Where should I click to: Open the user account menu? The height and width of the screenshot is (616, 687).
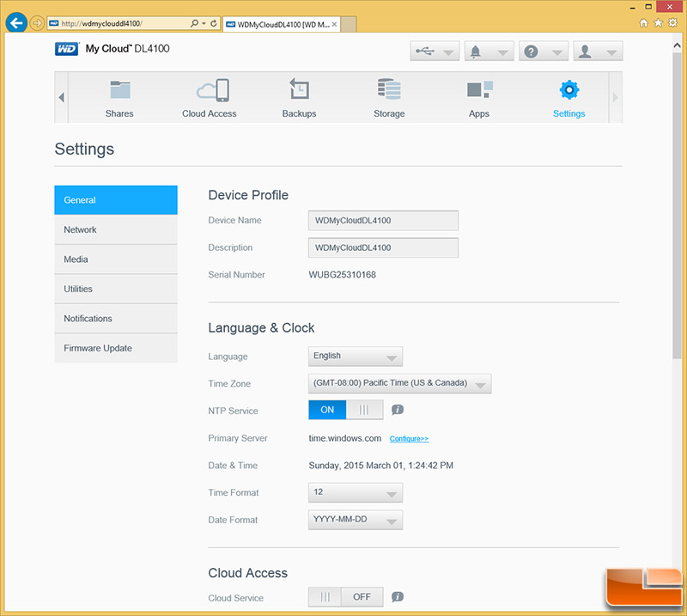pos(598,52)
